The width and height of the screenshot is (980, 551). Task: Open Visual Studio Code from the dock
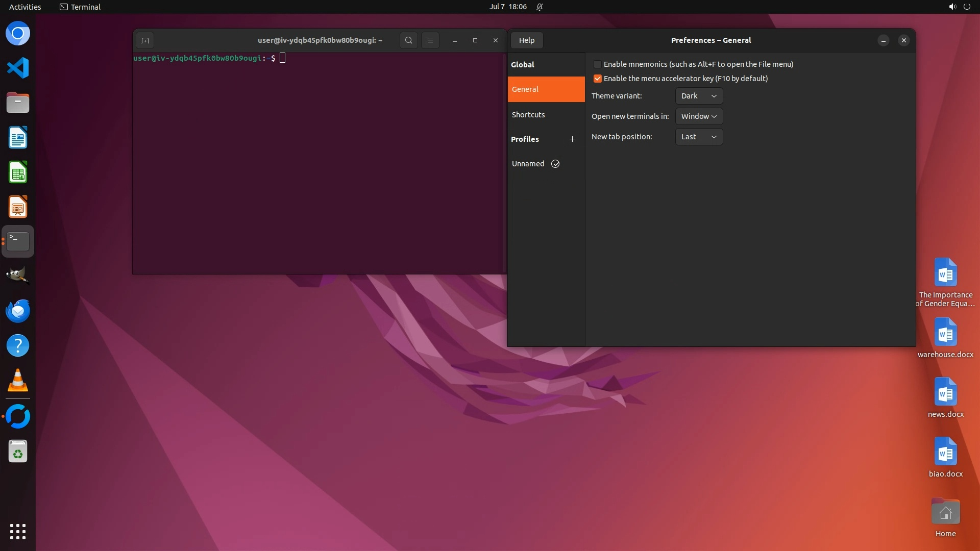tap(18, 68)
